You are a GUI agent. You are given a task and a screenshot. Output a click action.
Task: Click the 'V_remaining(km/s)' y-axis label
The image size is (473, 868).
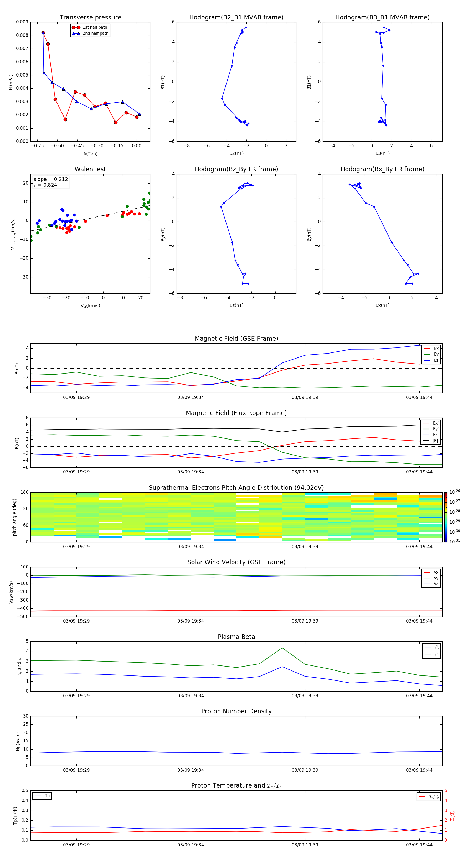(13, 234)
